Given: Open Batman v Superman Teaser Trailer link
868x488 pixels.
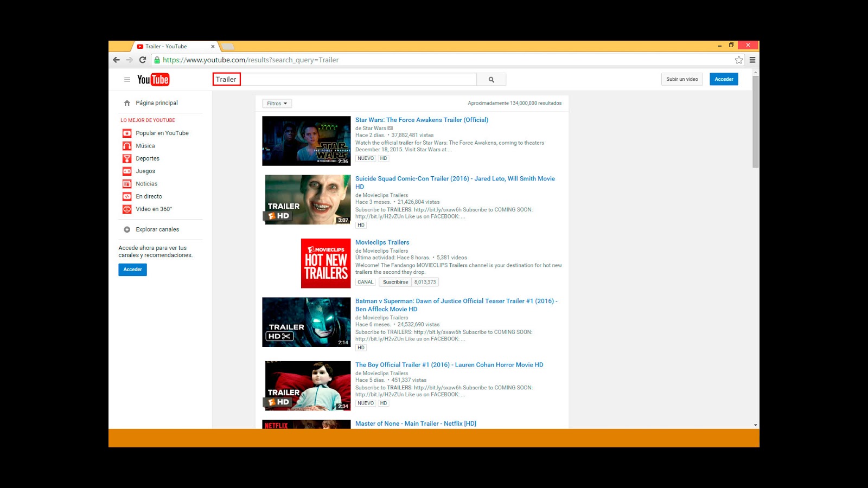Looking at the screenshot, I should click(456, 305).
